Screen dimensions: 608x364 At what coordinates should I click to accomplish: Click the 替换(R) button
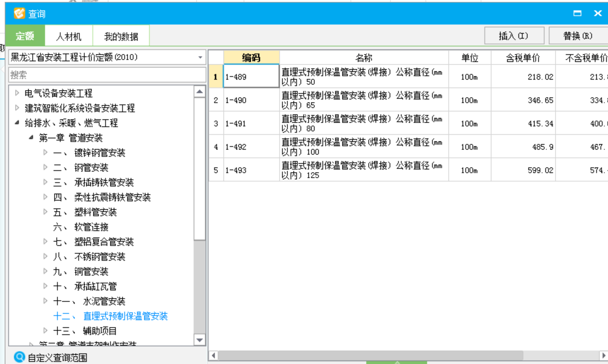578,36
